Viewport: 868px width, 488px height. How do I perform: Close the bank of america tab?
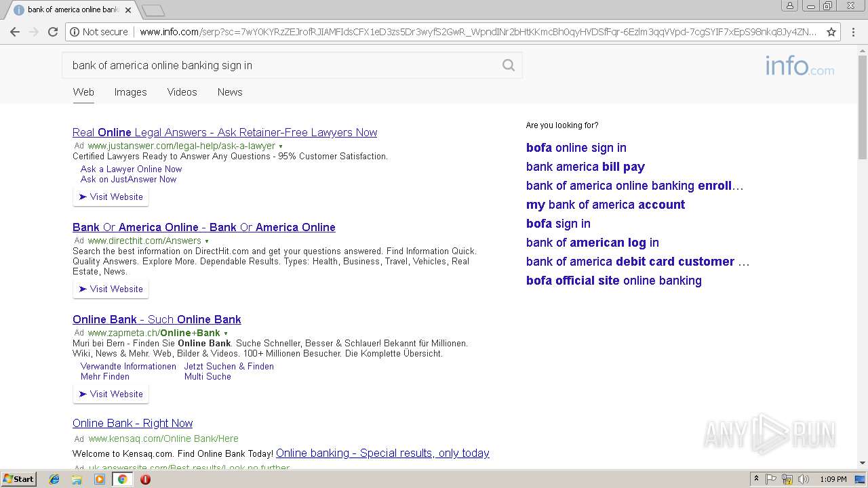pos(128,10)
